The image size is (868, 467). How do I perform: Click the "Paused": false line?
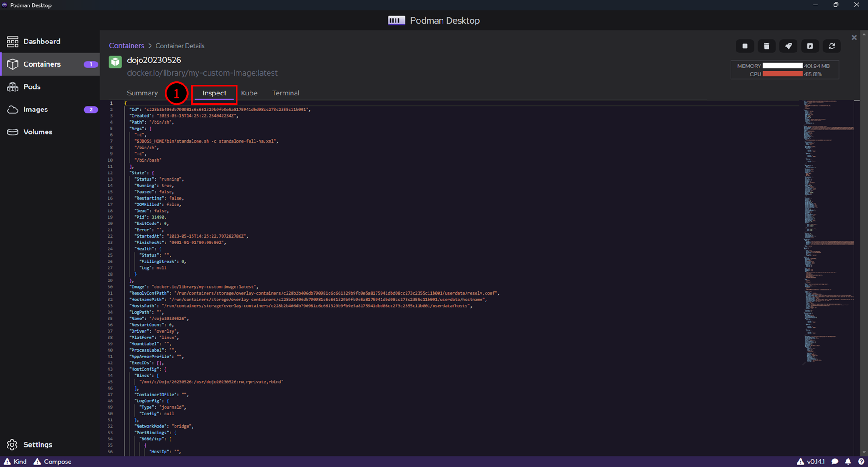point(154,192)
